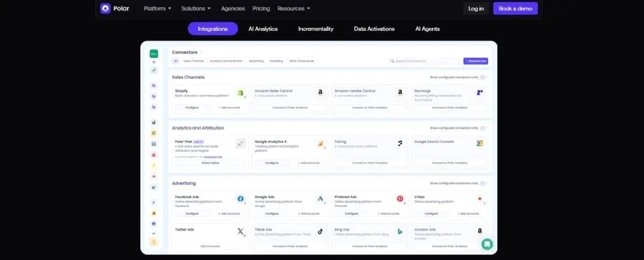This screenshot has width=644, height=260.
Task: Filter connectors by Marketing
Action: pyautogui.click(x=276, y=61)
